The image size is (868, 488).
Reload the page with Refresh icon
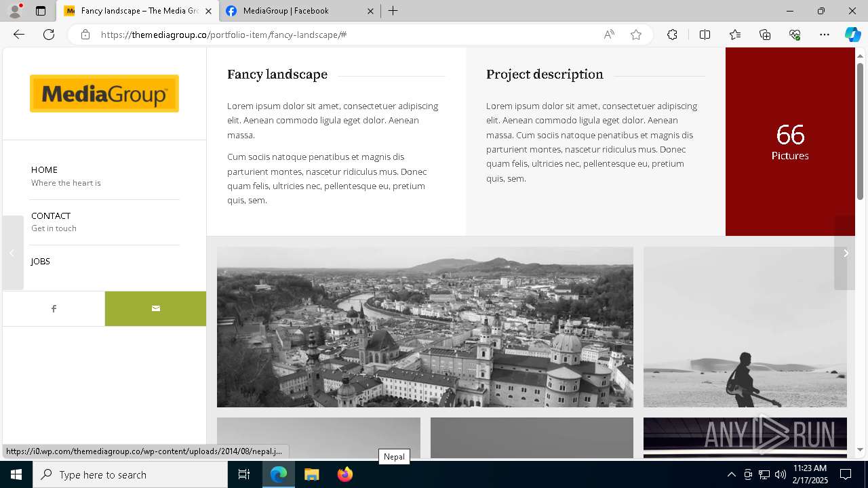tap(49, 35)
